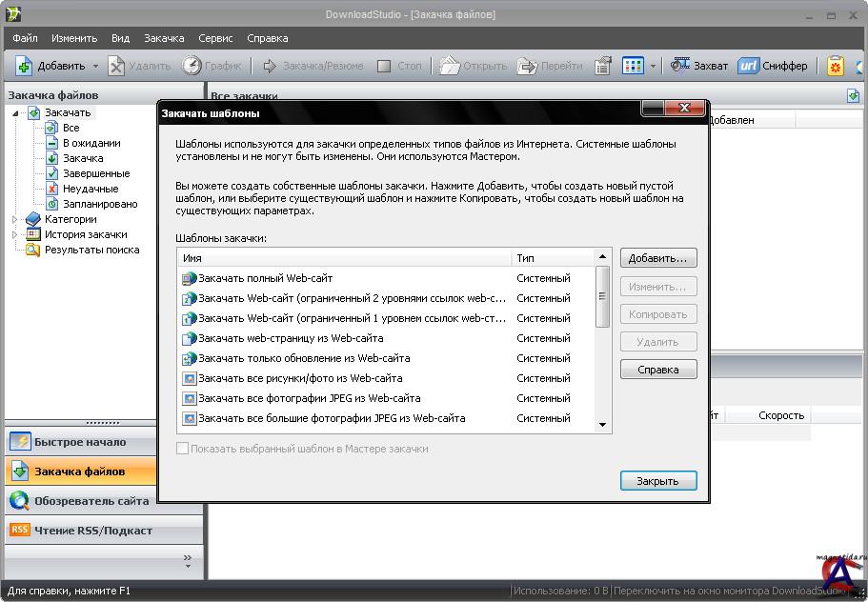Switch to Обозреватель сайта panel
Image resolution: width=868 pixels, height=602 pixels.
coord(81,501)
